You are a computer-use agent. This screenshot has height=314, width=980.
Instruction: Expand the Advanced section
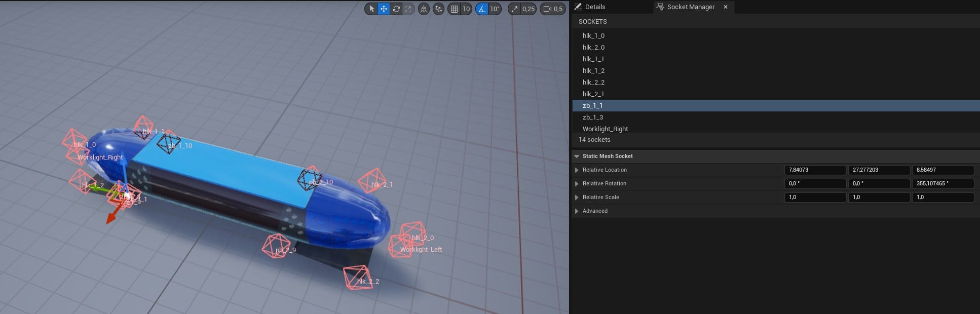point(577,211)
